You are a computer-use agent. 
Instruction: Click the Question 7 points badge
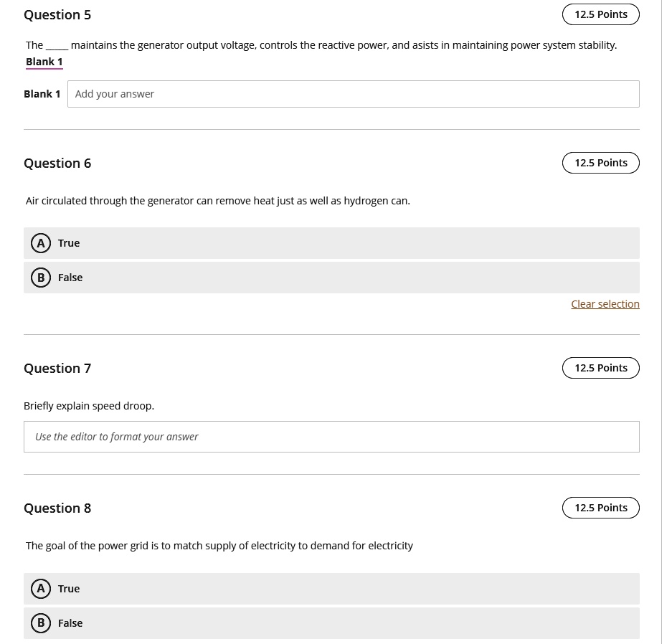[x=600, y=368]
